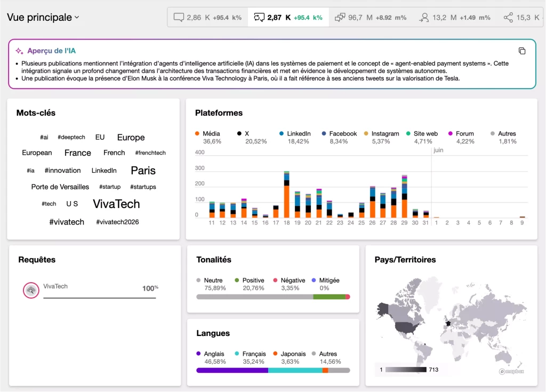
Task: Toggle the Forum platform legend entry
Action: point(461,137)
